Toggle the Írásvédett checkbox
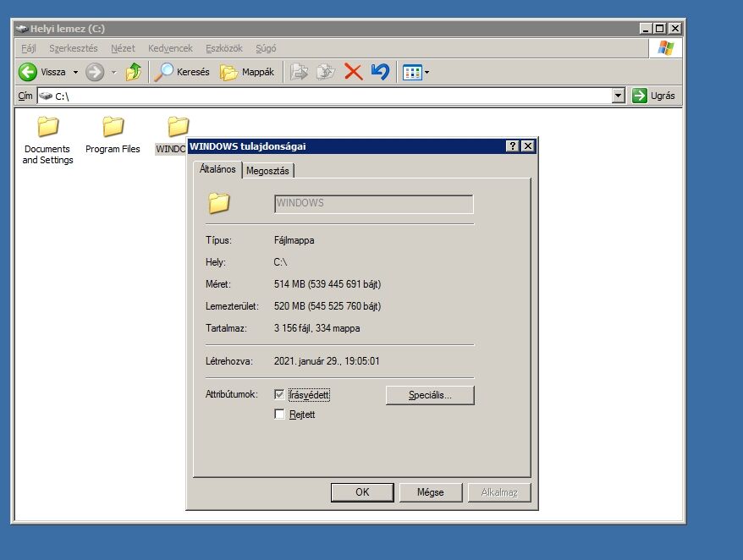The height and width of the screenshot is (560, 743). [x=279, y=394]
